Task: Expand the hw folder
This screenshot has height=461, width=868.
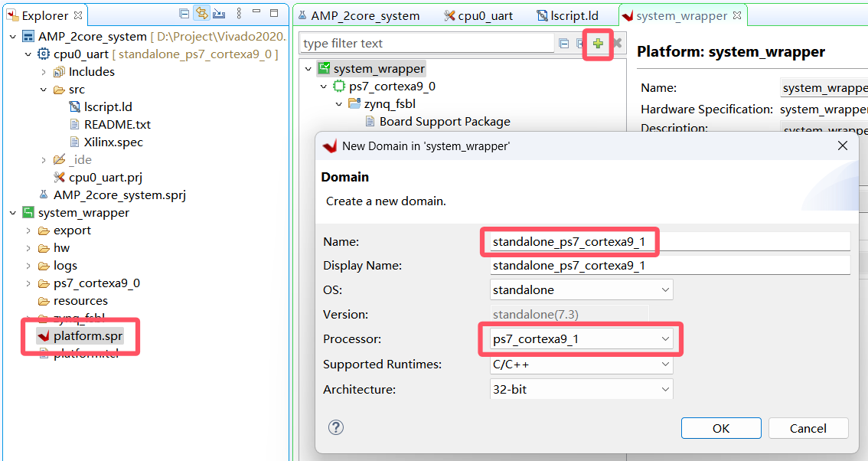Action: pyautogui.click(x=28, y=248)
